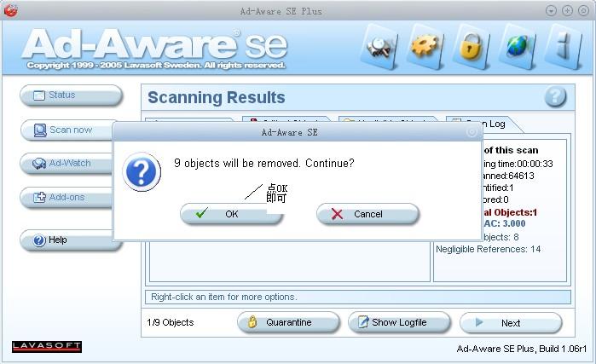Click '9 objects will be removed. Continue?' message
This screenshot has width=596, height=364.
pos(263,163)
